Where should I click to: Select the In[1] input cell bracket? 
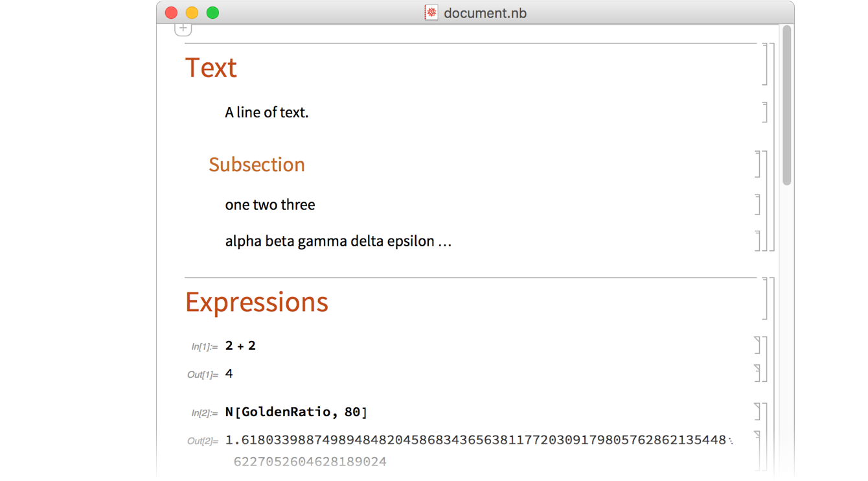coord(757,345)
